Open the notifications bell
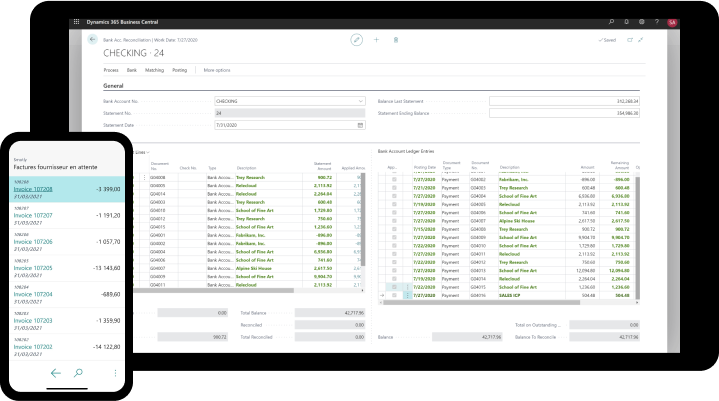The height and width of the screenshot is (401, 719). [627, 21]
